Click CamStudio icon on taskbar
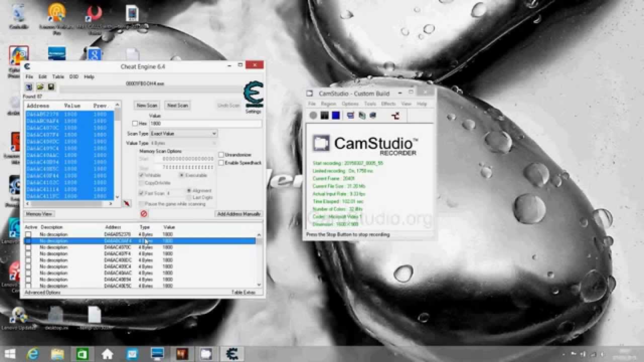 (x=206, y=354)
